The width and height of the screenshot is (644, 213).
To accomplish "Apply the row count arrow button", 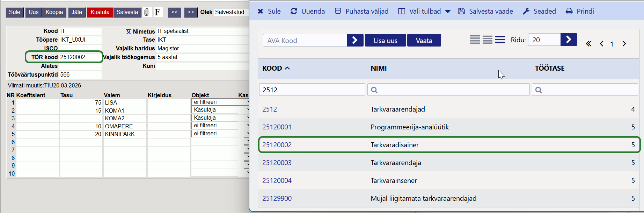I will pos(569,40).
